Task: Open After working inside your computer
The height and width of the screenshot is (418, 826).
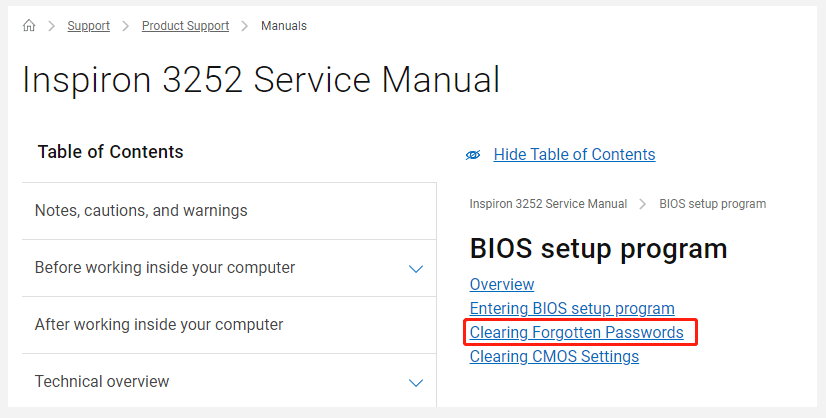Action: point(159,325)
